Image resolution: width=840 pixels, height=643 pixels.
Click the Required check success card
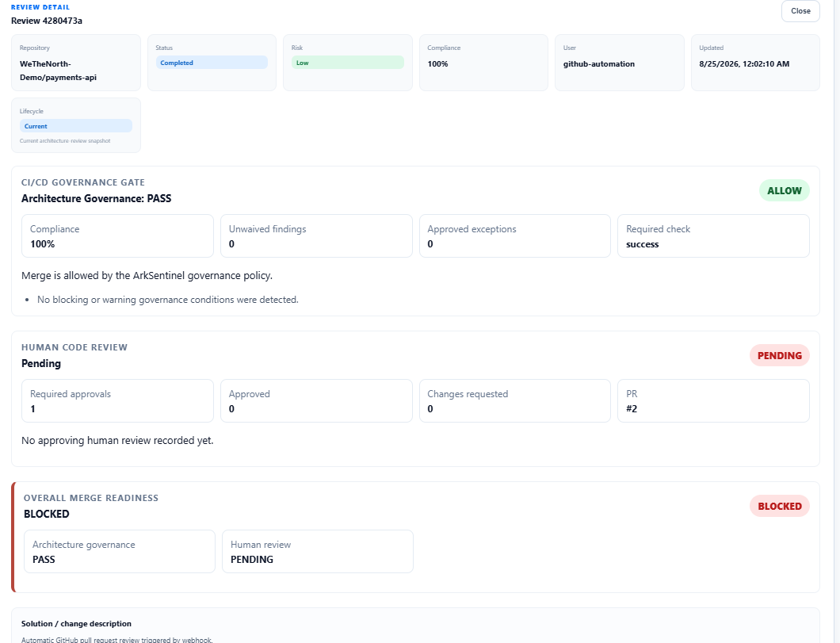coord(713,236)
